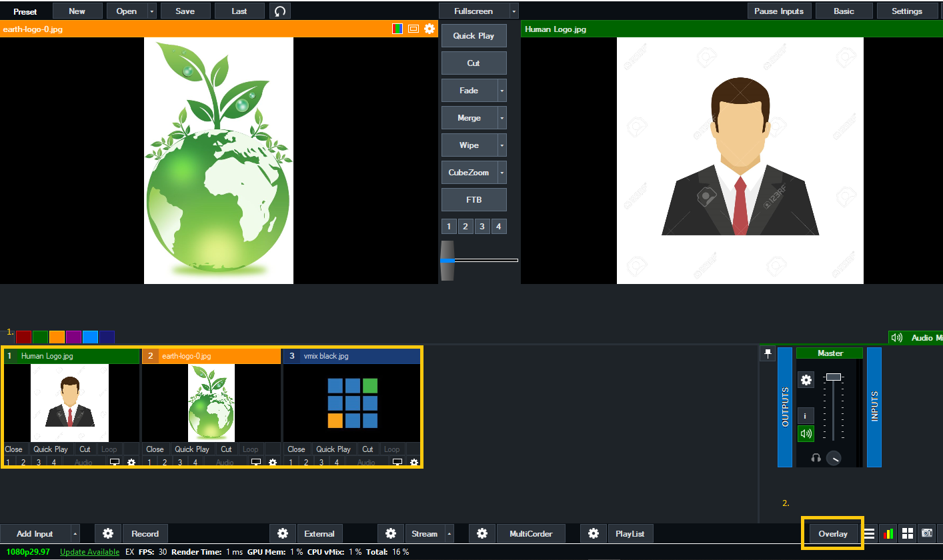
Task: Open the Record settings gear
Action: [108, 533]
